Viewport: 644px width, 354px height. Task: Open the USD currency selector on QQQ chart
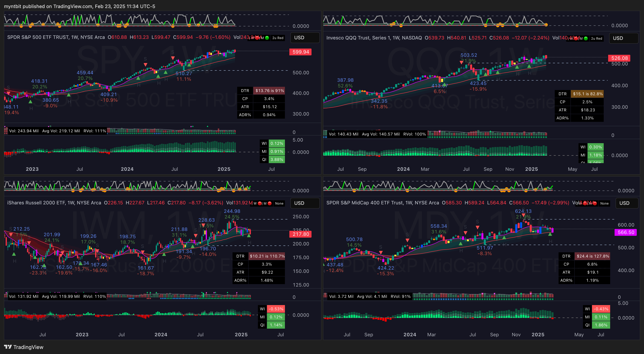click(623, 38)
